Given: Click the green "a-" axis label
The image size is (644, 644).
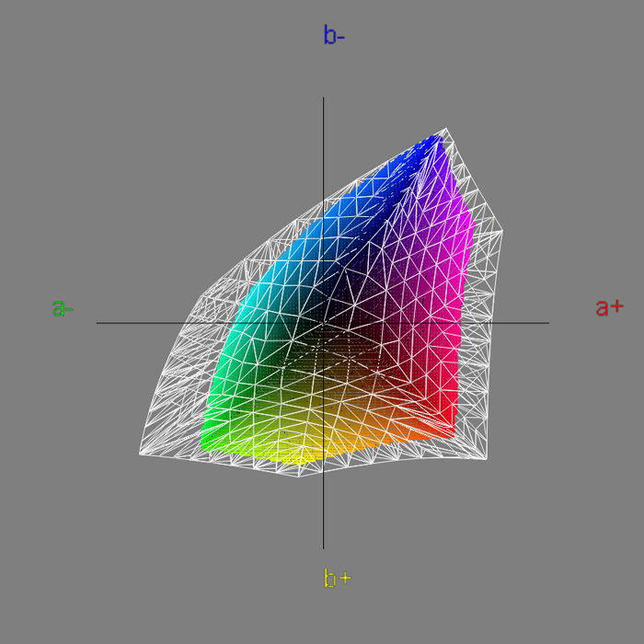Looking at the screenshot, I should pos(63,308).
